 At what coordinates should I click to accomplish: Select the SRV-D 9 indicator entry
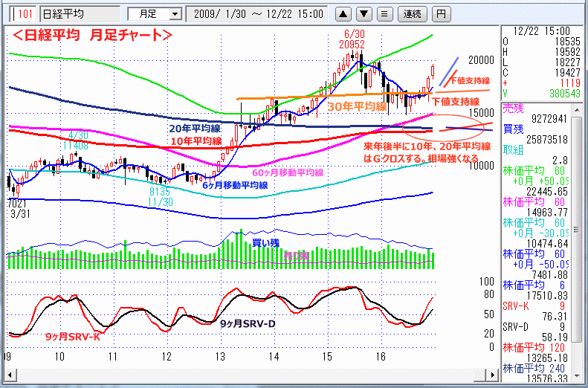[x=534, y=327]
